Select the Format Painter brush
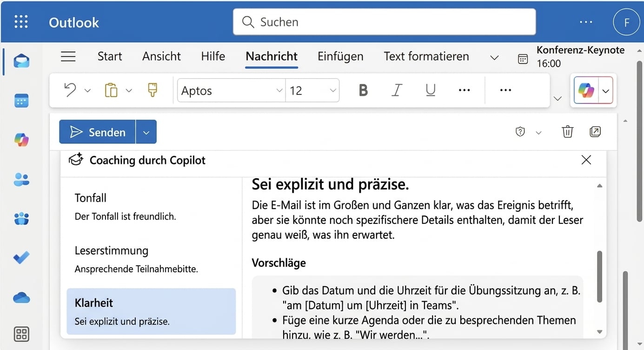 153,90
